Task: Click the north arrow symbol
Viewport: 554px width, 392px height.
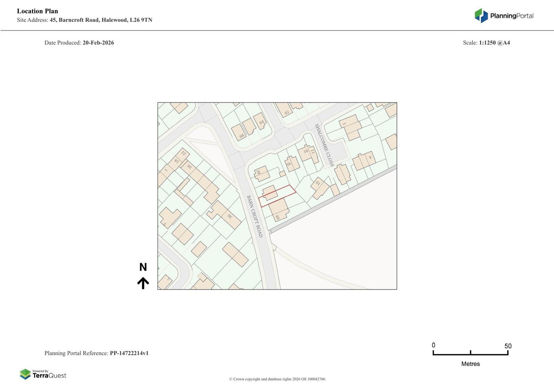Action: coord(143,283)
